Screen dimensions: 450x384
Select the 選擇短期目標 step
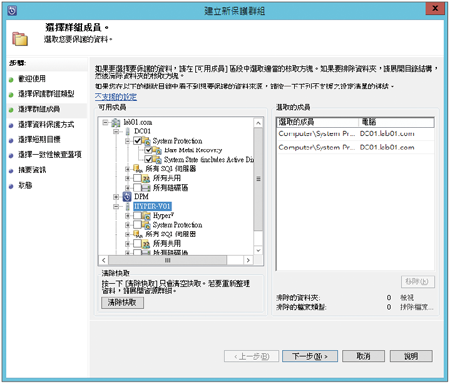[39, 140]
